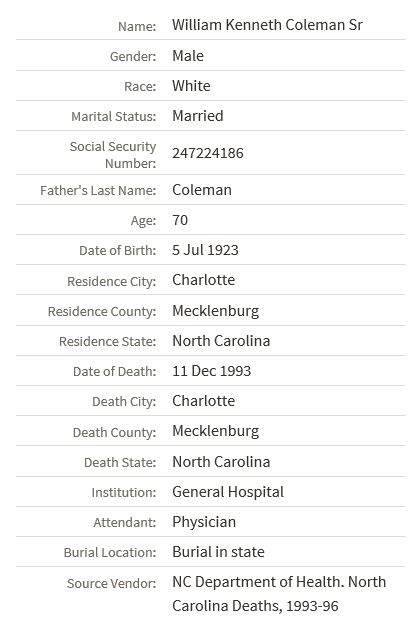Click the Age value 70
Image resolution: width=413 pixels, height=626 pixels.
point(180,220)
